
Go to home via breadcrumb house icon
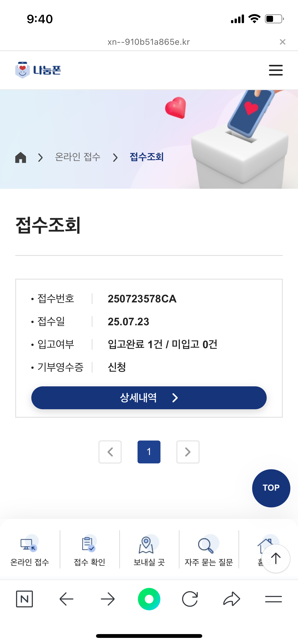pos(21,157)
